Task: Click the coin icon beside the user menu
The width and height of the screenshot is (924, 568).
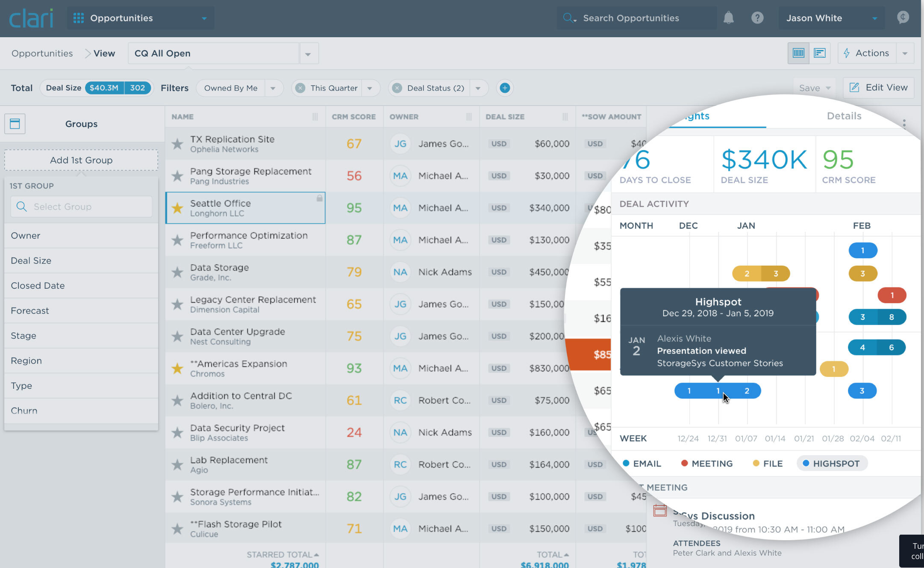Action: 903,18
